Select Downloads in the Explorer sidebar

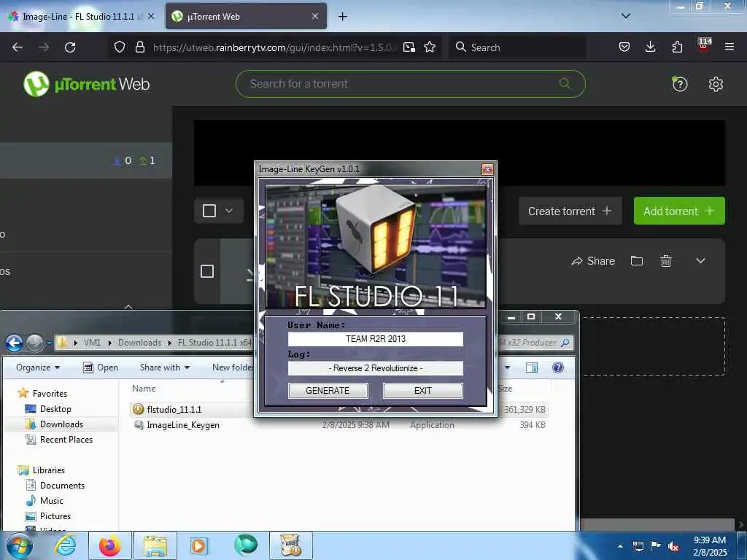click(61, 424)
